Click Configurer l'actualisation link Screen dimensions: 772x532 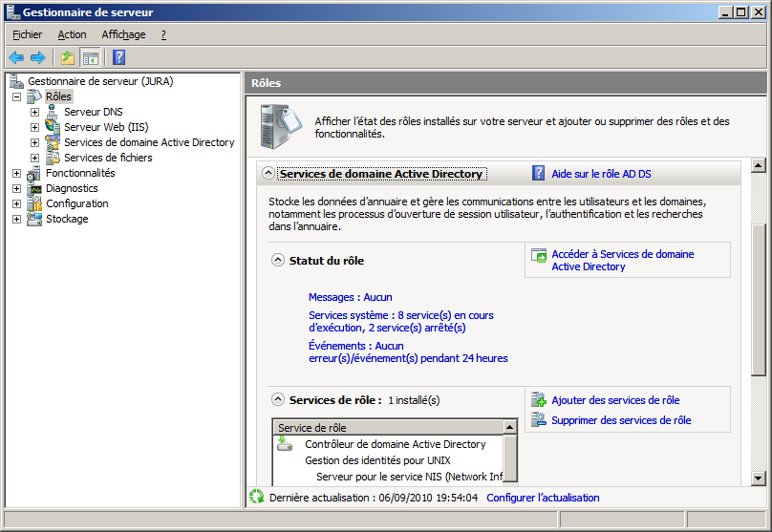pyautogui.click(x=543, y=498)
